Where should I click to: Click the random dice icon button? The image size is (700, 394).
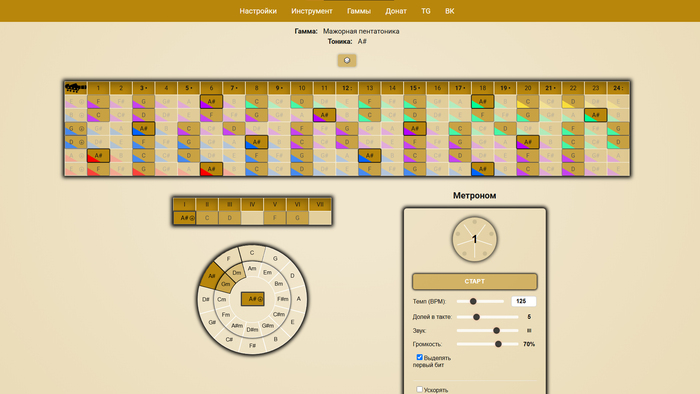(347, 60)
